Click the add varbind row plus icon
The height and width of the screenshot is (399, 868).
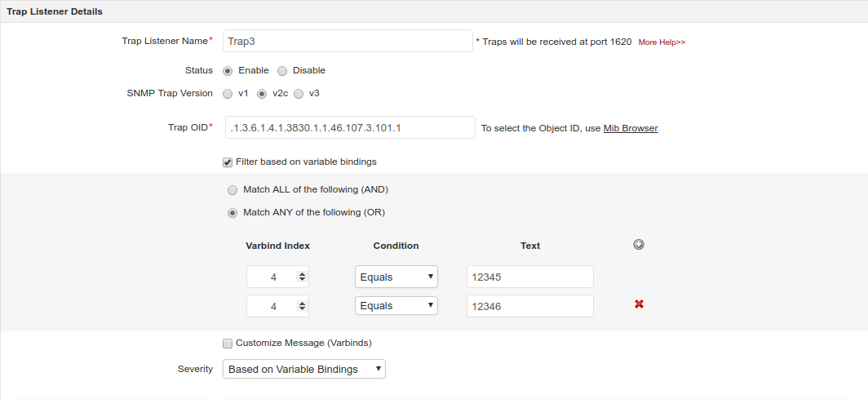pyautogui.click(x=639, y=244)
